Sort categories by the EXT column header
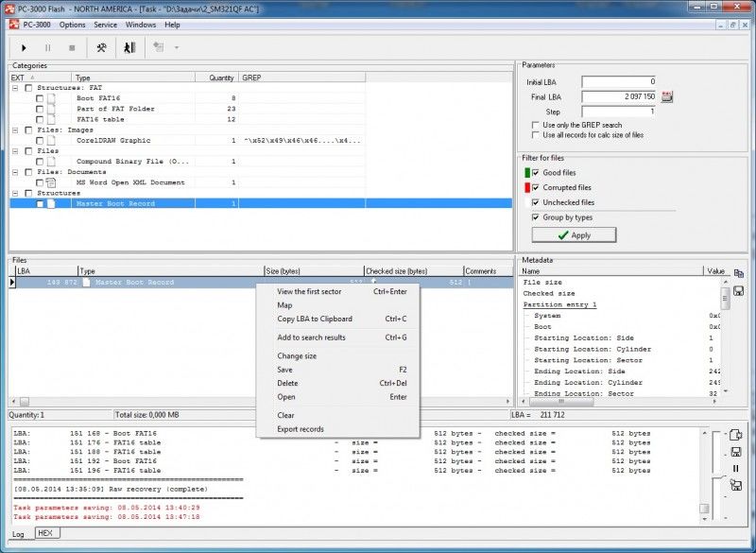The image size is (756, 553). [x=41, y=78]
